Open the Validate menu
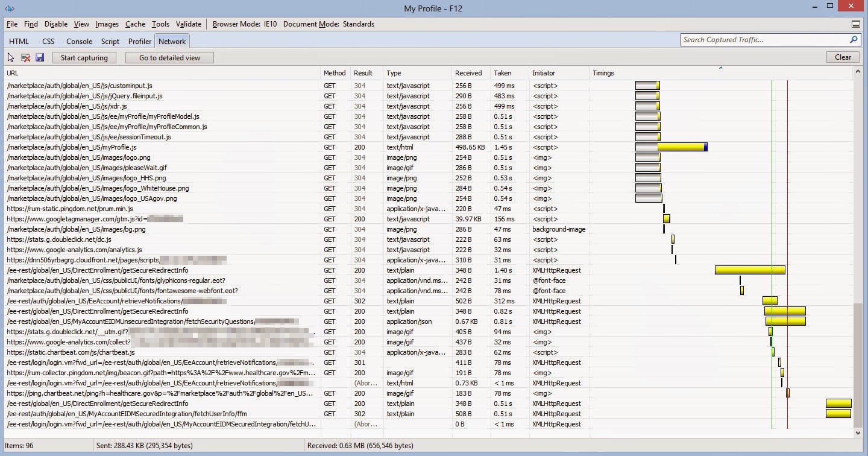 [x=189, y=24]
